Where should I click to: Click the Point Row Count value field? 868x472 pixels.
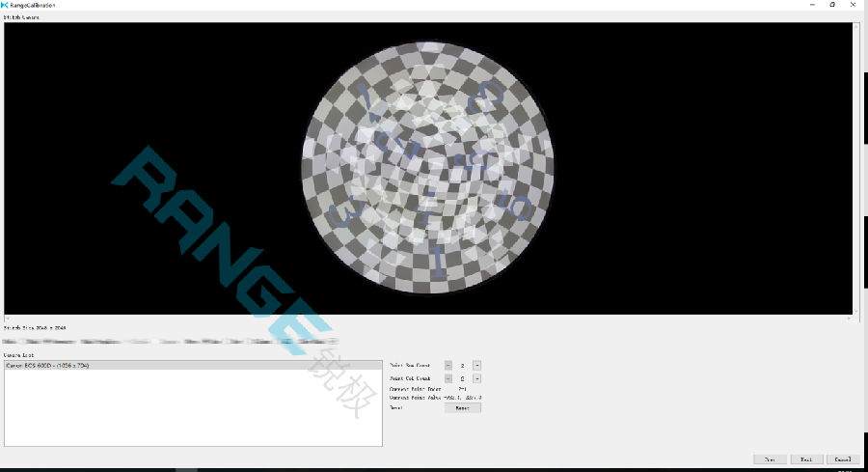tap(463, 366)
